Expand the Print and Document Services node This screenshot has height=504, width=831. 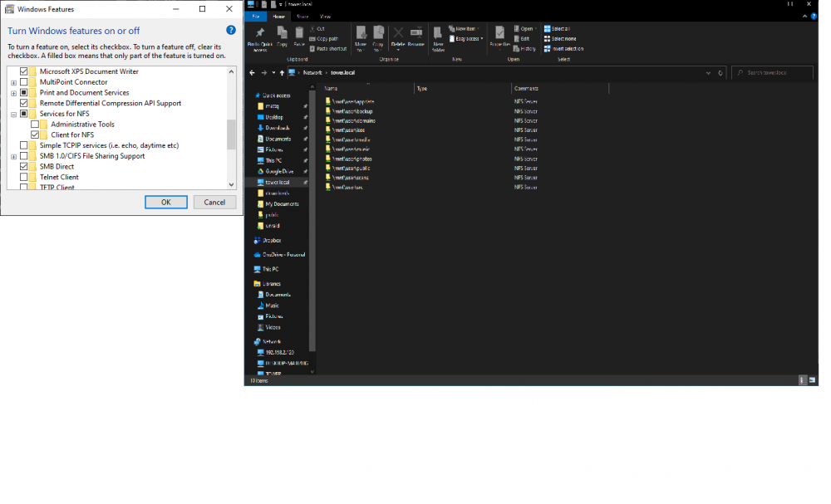[14, 93]
